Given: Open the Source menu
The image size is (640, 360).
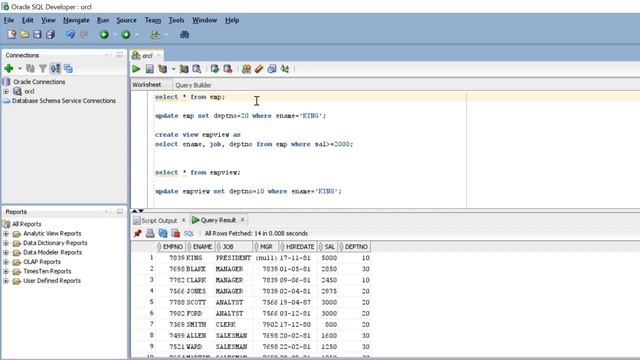Looking at the screenshot, I should pos(127,20).
